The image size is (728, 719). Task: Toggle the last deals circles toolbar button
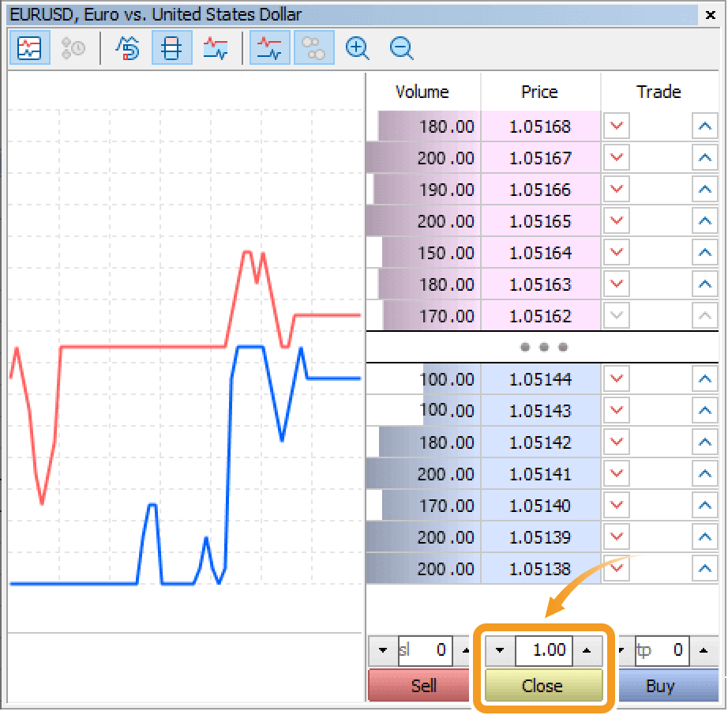click(x=314, y=48)
